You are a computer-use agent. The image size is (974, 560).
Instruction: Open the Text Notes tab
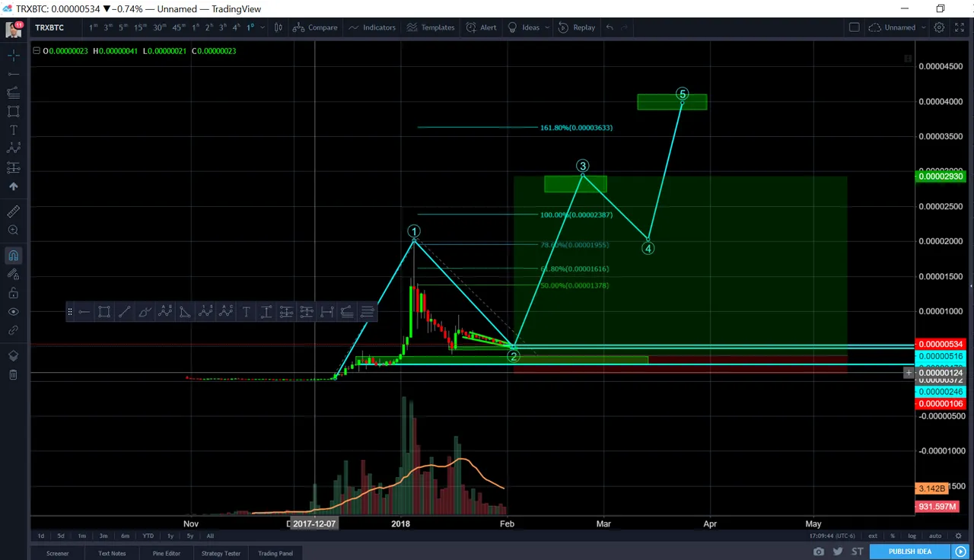click(112, 553)
